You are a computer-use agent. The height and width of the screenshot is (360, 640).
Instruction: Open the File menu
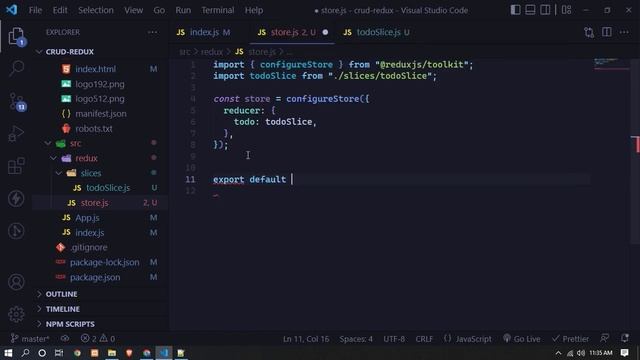[36, 10]
